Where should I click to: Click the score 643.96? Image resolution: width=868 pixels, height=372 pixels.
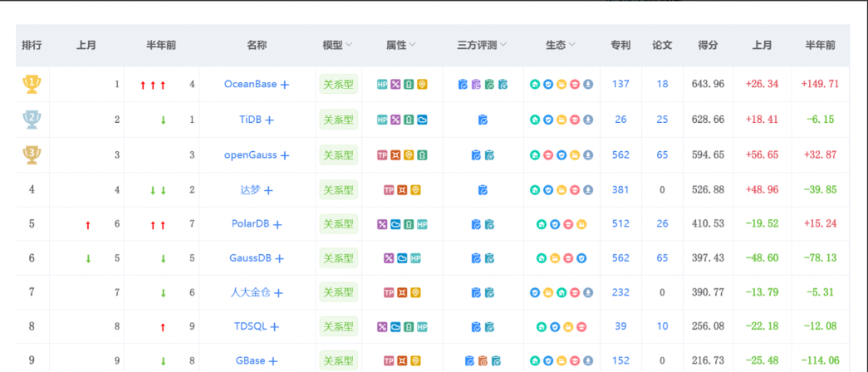pyautogui.click(x=708, y=84)
